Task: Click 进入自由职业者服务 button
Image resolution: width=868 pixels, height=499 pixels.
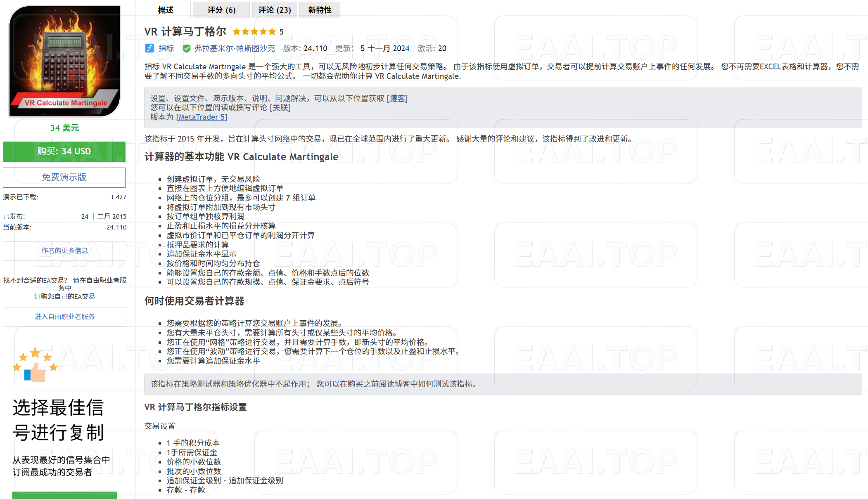Action: 64,317
